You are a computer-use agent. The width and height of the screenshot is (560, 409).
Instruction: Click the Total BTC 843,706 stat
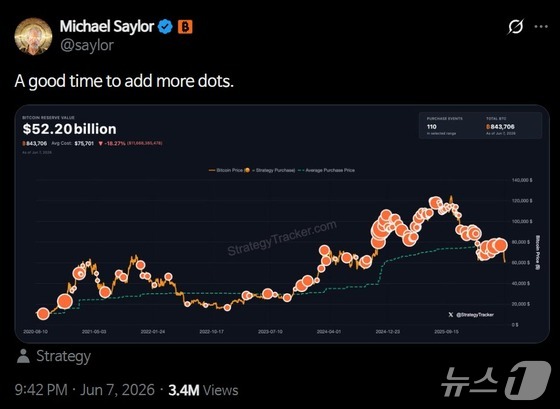(x=501, y=126)
